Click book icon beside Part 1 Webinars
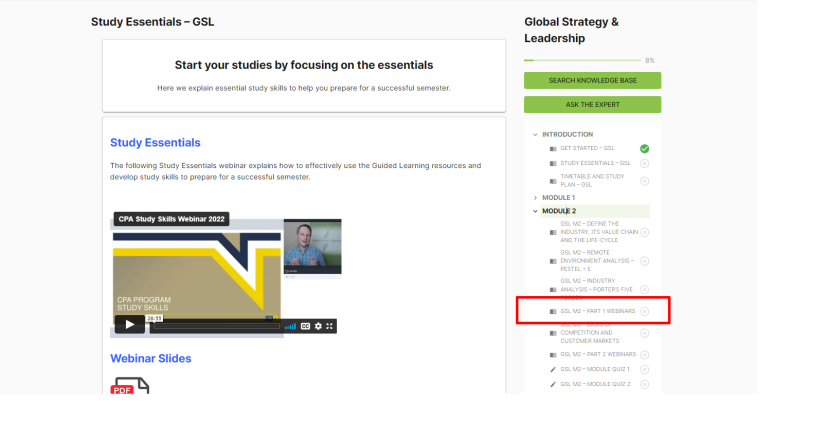Image resolution: width=814 pixels, height=427 pixels. click(553, 311)
